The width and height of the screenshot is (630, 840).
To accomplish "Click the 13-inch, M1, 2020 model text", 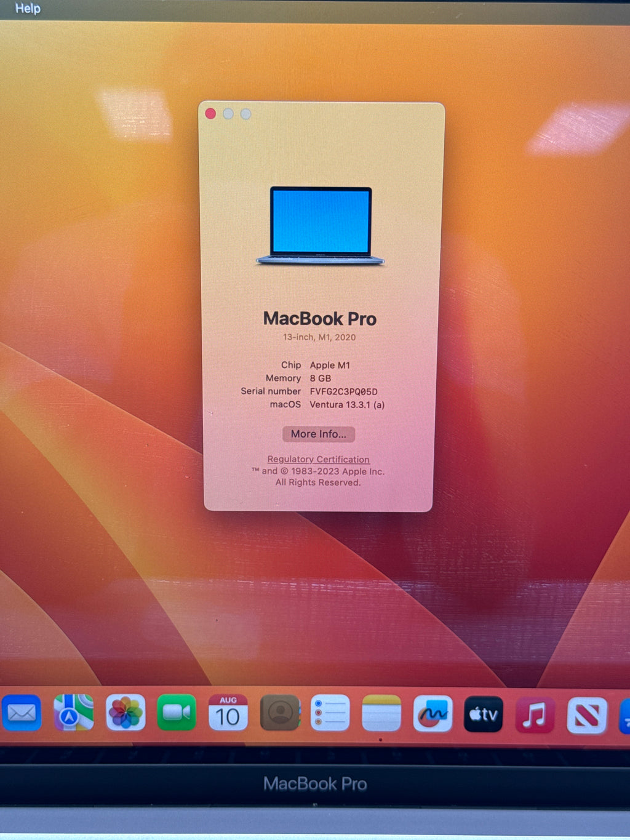I will [x=319, y=337].
